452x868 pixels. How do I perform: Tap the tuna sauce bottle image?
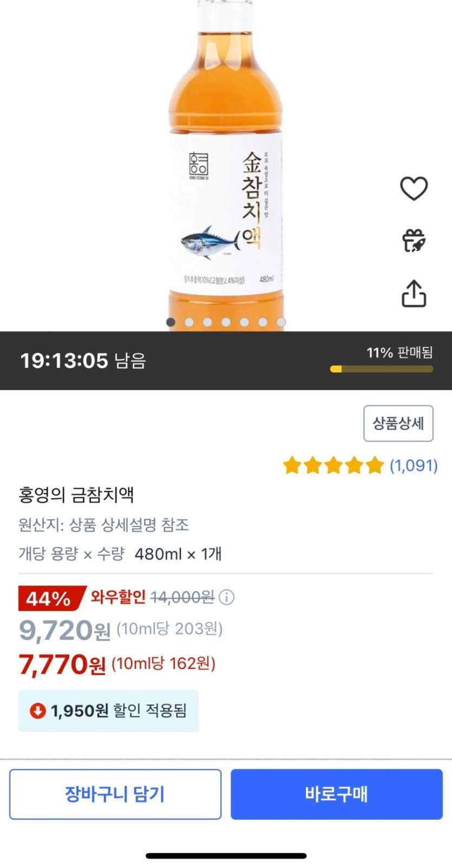(225, 163)
